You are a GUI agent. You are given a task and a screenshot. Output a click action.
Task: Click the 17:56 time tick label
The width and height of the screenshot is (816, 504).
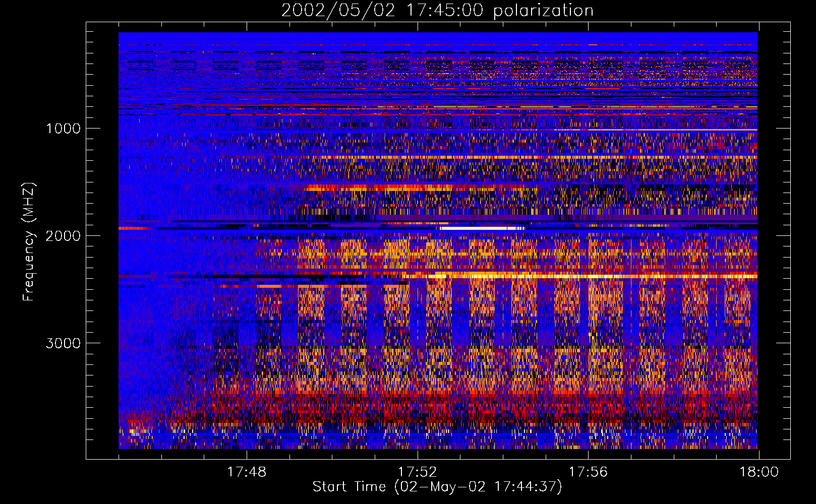click(x=588, y=472)
